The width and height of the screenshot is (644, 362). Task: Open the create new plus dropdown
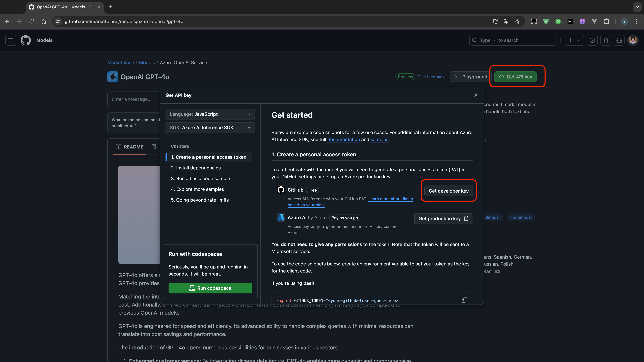click(574, 40)
